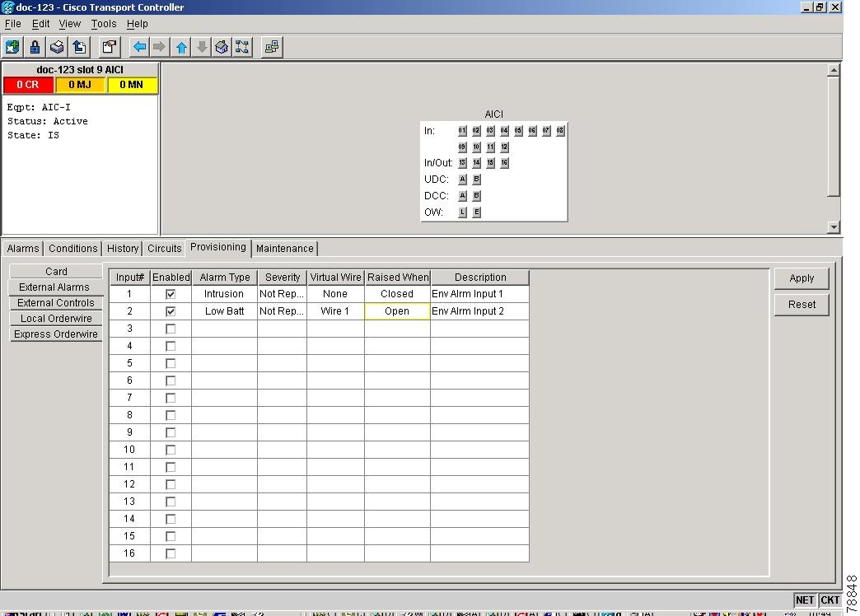The image size is (860, 616).
Task: Open Raised When cell showing Open
Action: pyautogui.click(x=397, y=311)
